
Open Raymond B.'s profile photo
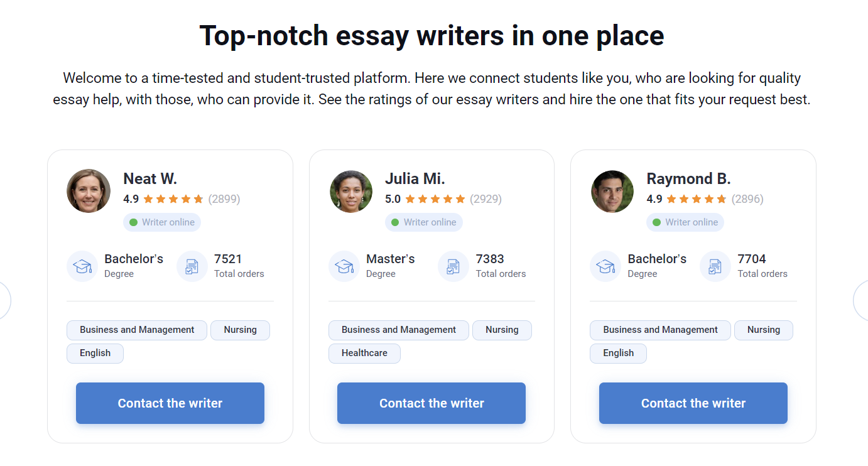point(612,192)
